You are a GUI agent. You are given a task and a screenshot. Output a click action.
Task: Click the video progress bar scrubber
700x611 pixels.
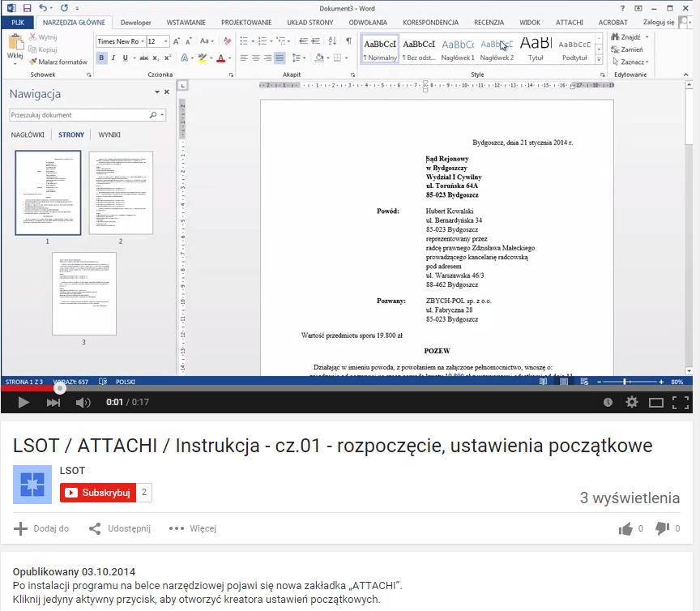pos(60,388)
